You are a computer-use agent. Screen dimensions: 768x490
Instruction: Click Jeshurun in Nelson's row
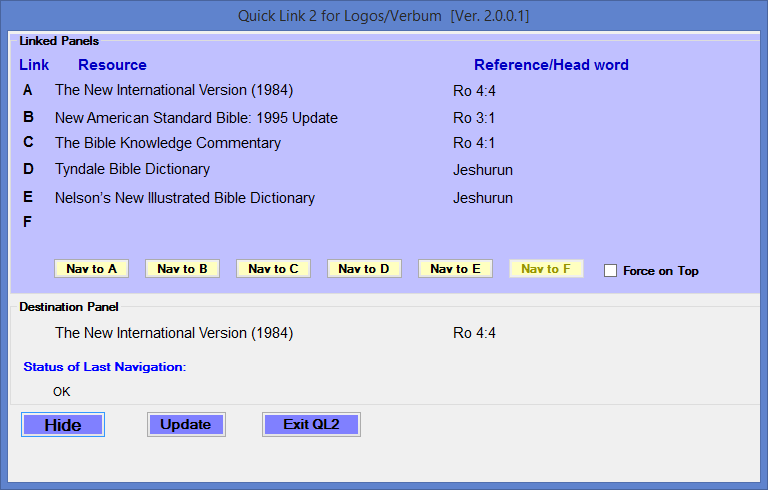(483, 198)
